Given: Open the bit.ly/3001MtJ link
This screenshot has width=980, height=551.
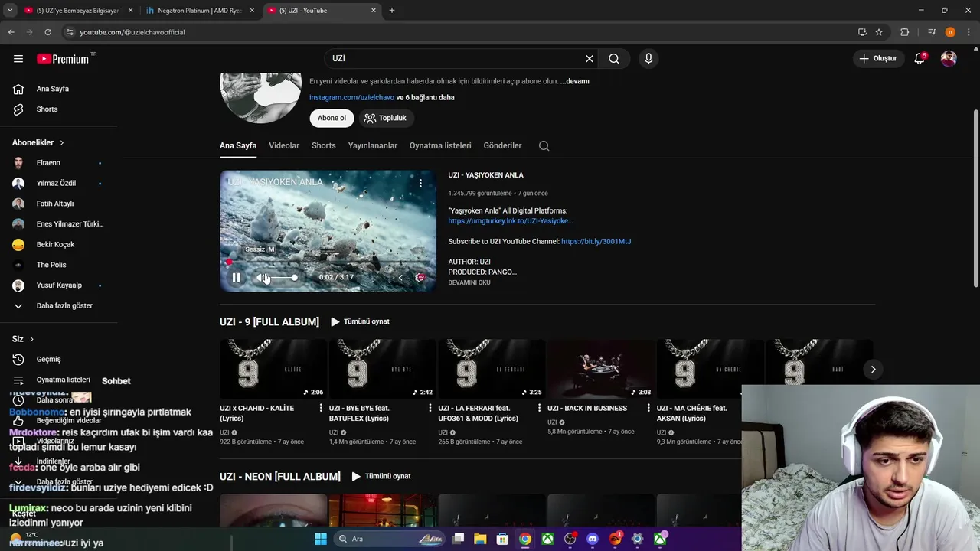Looking at the screenshot, I should pos(596,242).
